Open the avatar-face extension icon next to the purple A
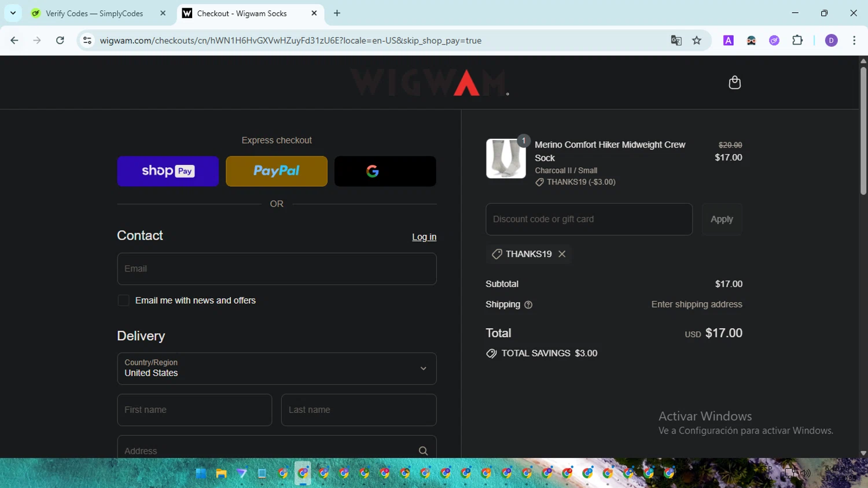The height and width of the screenshot is (488, 868). tap(751, 41)
